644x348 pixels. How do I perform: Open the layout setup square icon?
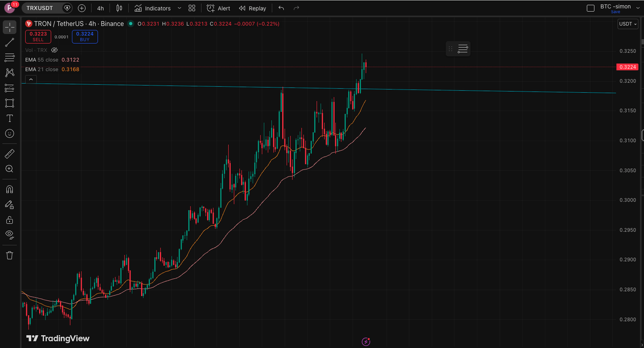coord(591,8)
